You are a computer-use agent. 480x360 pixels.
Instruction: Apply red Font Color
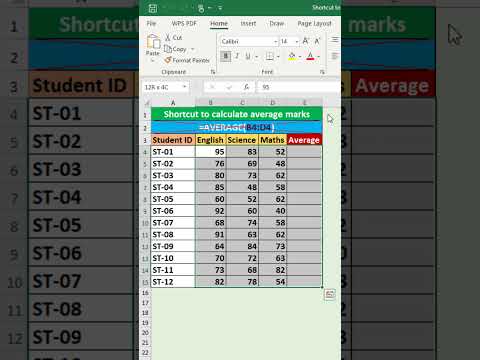pos(310,56)
